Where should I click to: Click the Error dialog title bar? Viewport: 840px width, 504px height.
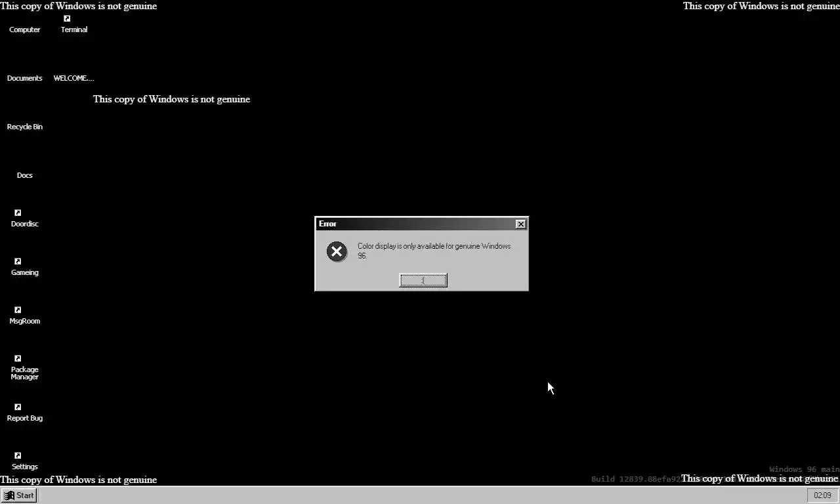pos(421,224)
